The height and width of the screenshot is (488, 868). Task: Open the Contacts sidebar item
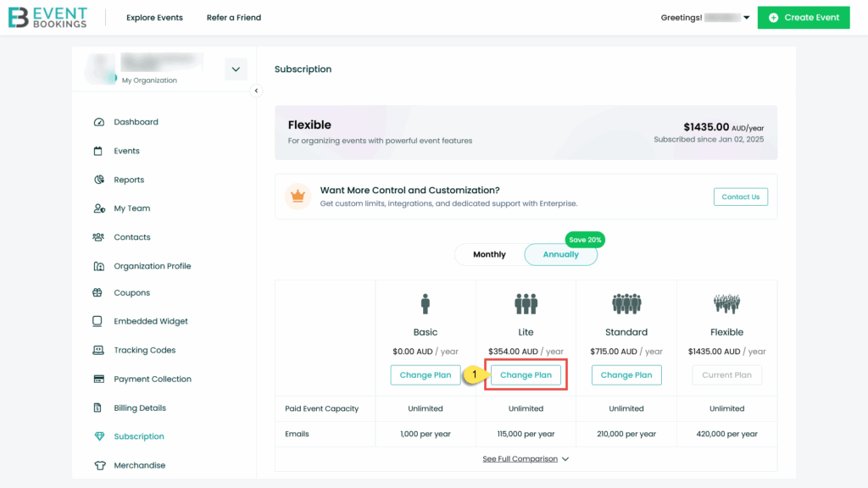131,237
